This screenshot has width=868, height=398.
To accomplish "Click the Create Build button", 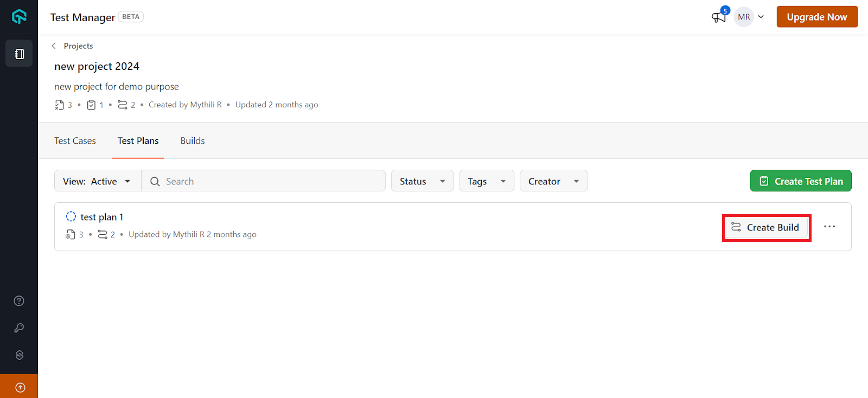I will pos(766,228).
